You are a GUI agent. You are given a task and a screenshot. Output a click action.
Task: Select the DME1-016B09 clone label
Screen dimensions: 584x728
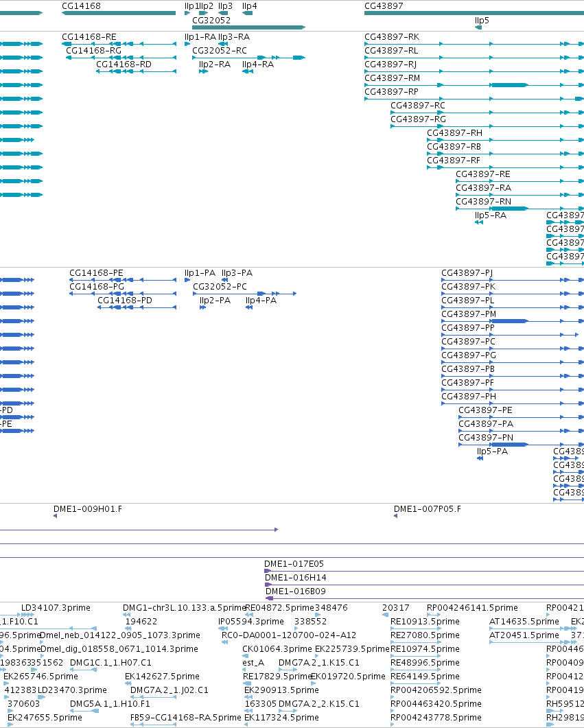click(x=296, y=591)
